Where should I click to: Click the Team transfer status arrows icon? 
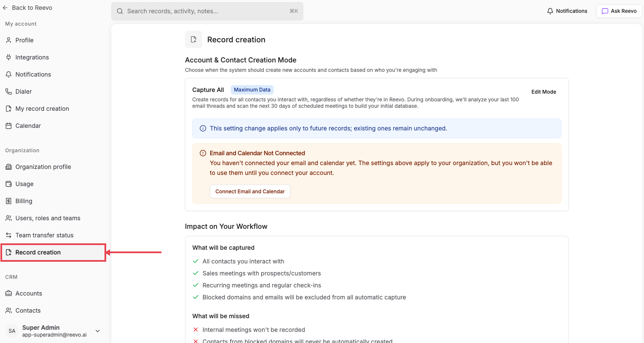(9, 235)
